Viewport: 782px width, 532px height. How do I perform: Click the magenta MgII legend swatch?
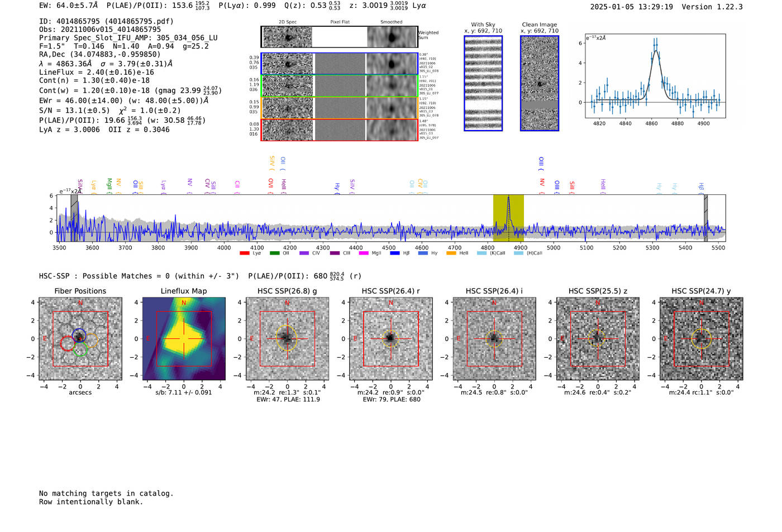(363, 253)
